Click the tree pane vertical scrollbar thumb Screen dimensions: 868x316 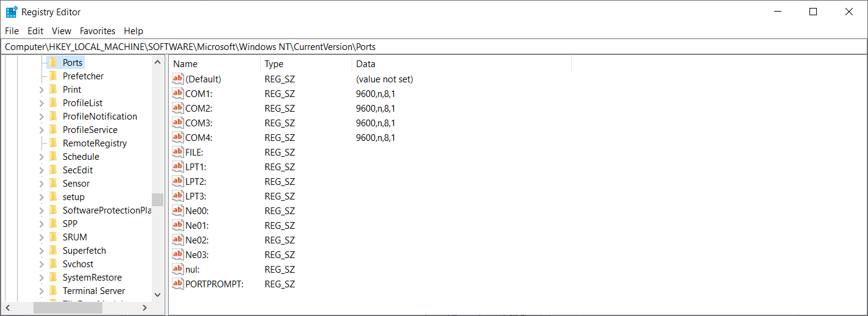tap(157, 200)
